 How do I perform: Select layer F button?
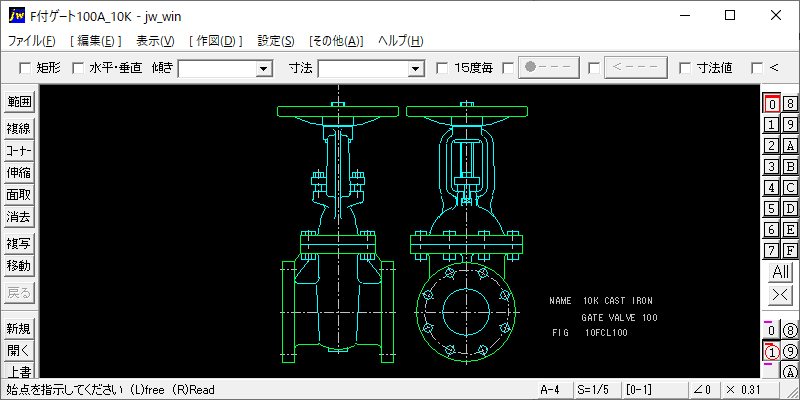pos(790,250)
